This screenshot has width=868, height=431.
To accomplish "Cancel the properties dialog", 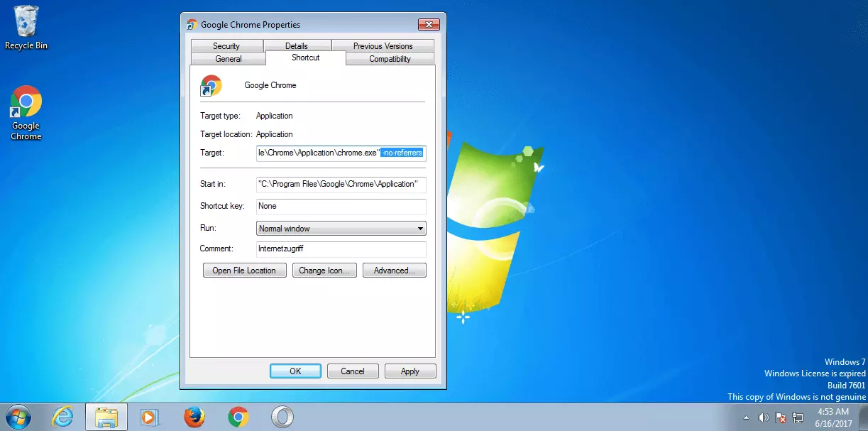I will [353, 371].
